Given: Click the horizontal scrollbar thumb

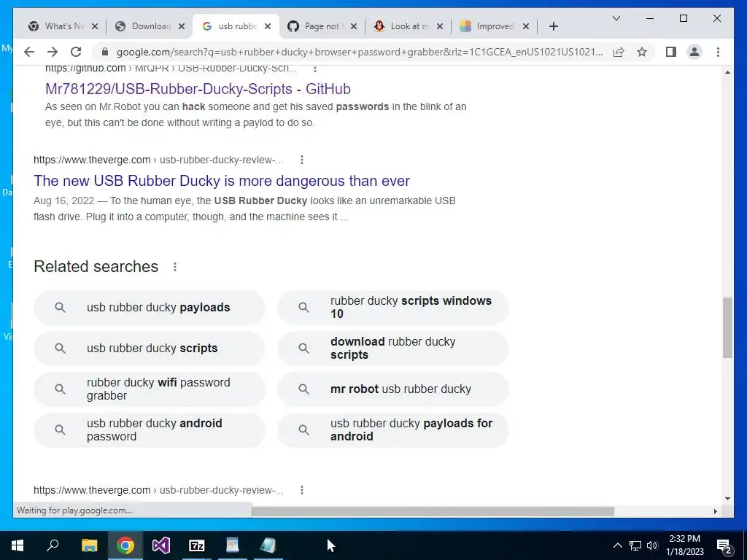Looking at the screenshot, I should 433,511.
